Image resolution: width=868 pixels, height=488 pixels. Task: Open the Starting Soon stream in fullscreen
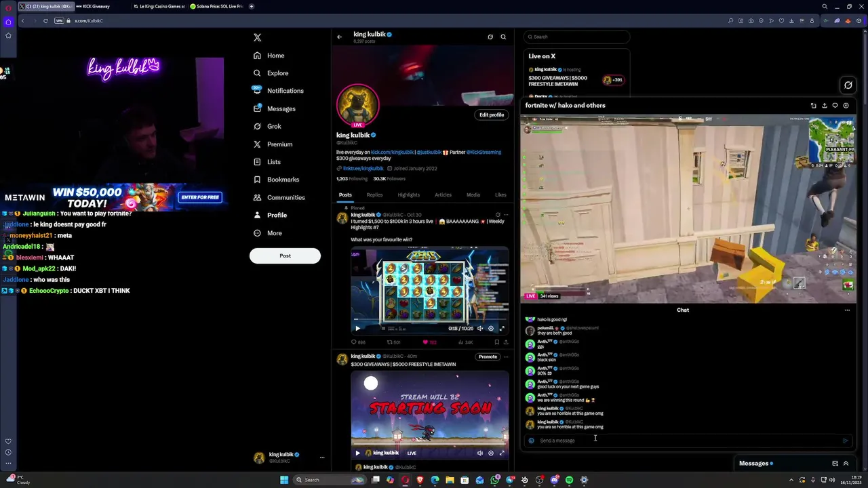pyautogui.click(x=502, y=453)
